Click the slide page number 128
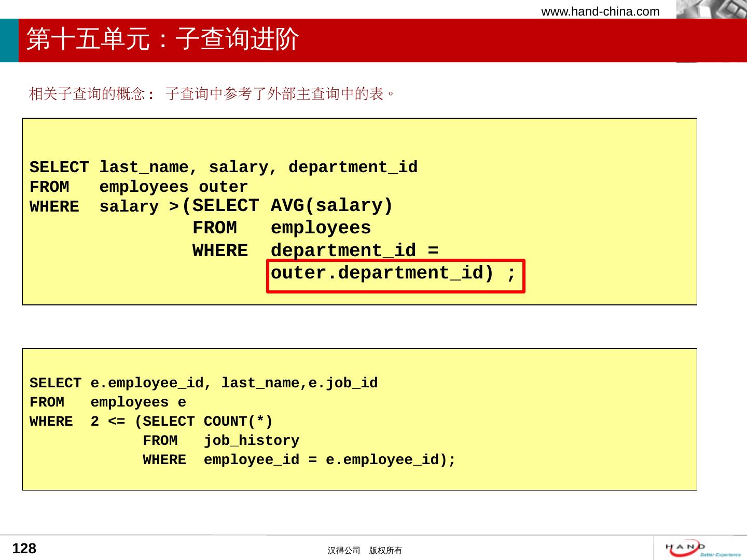 pyautogui.click(x=24, y=549)
